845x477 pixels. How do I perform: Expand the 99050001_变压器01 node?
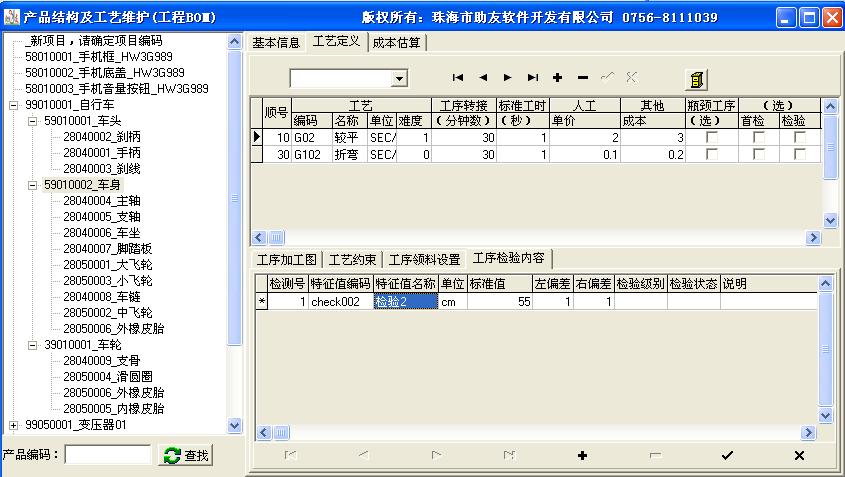[x=13, y=425]
